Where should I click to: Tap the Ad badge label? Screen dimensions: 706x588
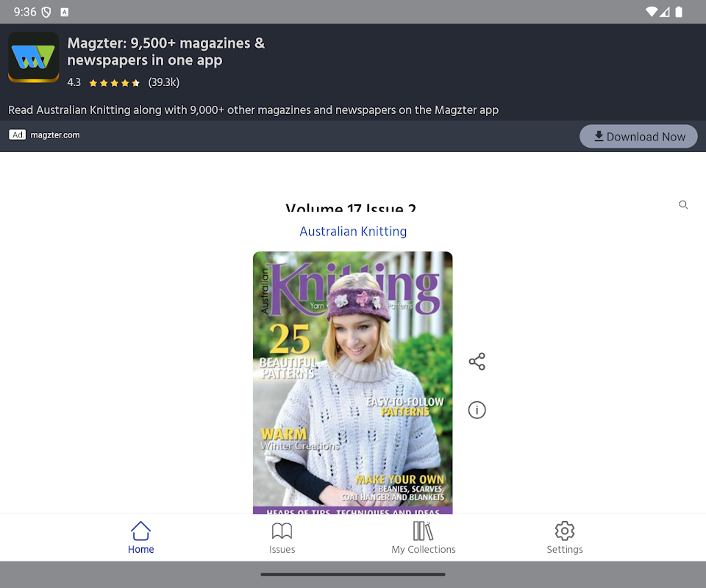[18, 135]
